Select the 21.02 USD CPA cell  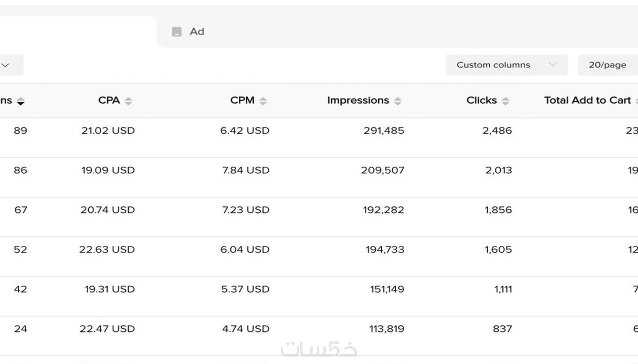[x=108, y=131]
